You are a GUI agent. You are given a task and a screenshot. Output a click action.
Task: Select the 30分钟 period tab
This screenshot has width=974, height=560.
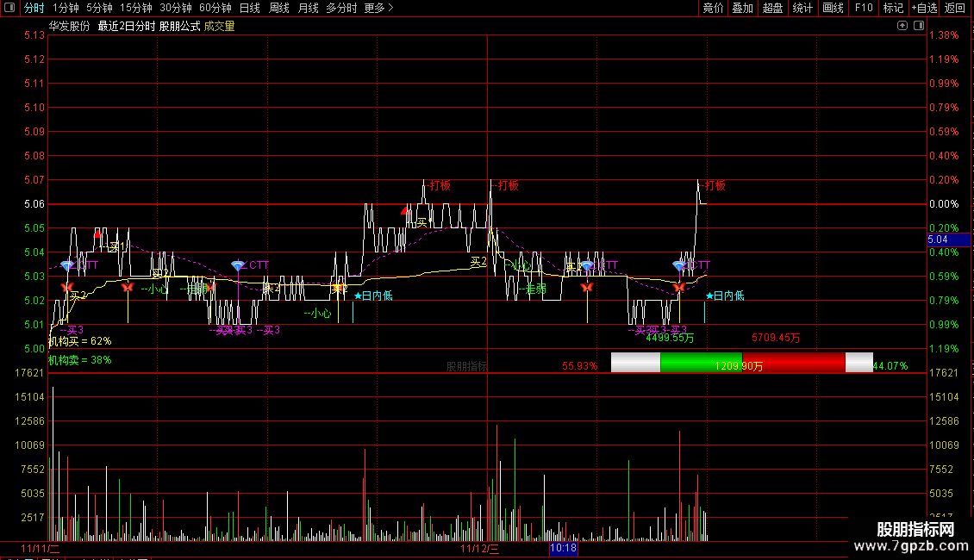click(x=176, y=8)
